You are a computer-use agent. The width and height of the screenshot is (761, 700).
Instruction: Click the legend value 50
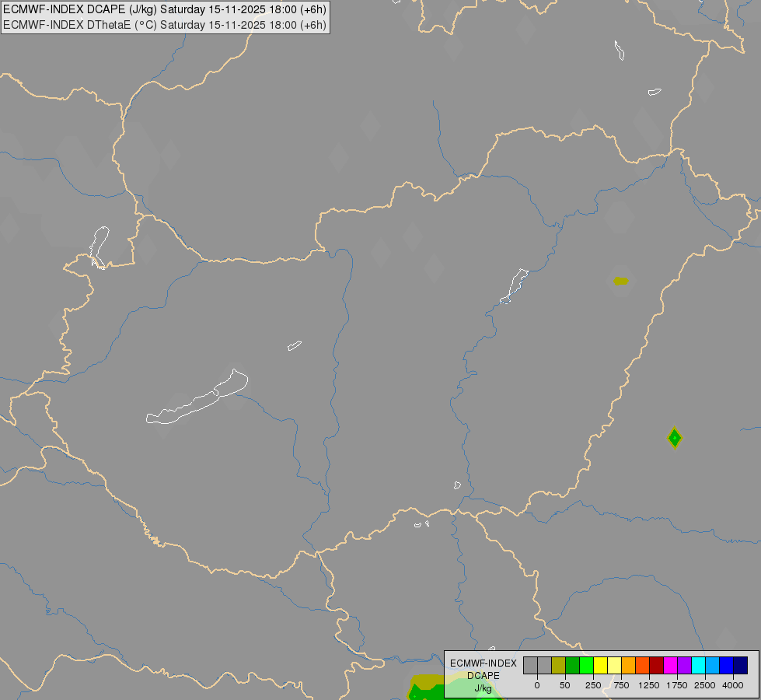565,685
